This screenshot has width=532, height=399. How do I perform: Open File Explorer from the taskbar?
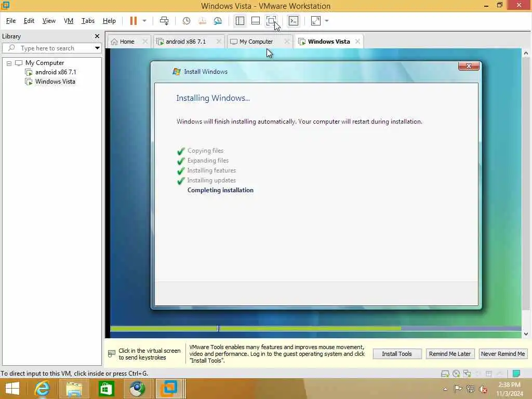click(74, 389)
